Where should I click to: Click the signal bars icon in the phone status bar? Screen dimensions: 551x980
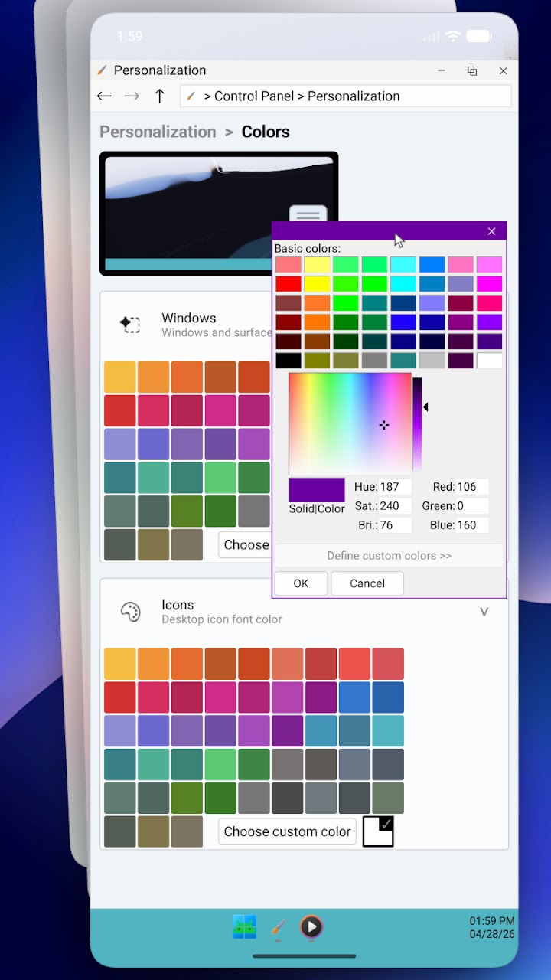pyautogui.click(x=432, y=36)
